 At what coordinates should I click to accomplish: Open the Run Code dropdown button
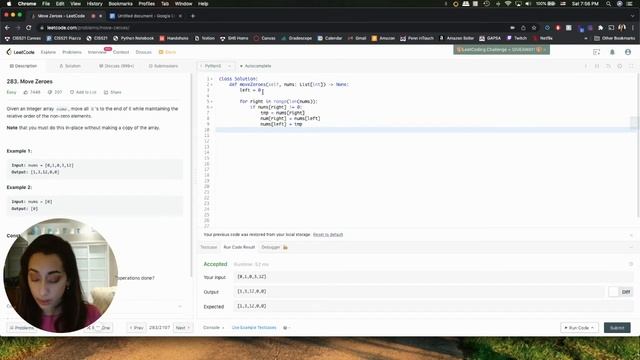pos(579,328)
